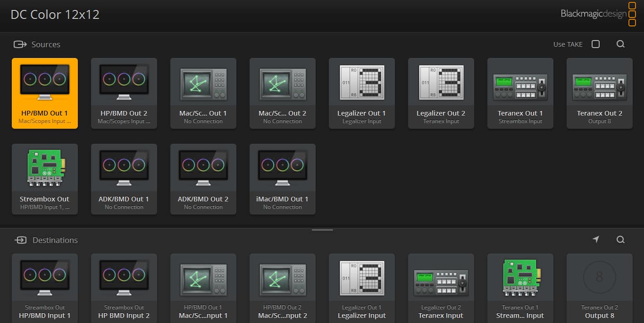
Task: Select the Legalizer Out 2 source
Action: tap(441, 93)
